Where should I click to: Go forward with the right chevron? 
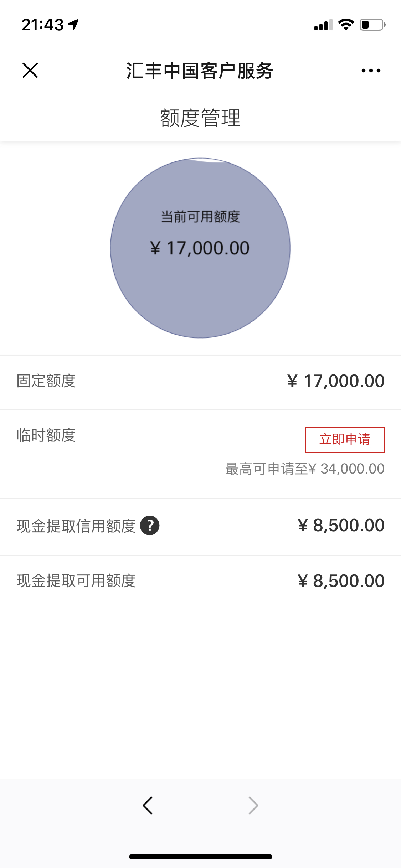click(253, 805)
